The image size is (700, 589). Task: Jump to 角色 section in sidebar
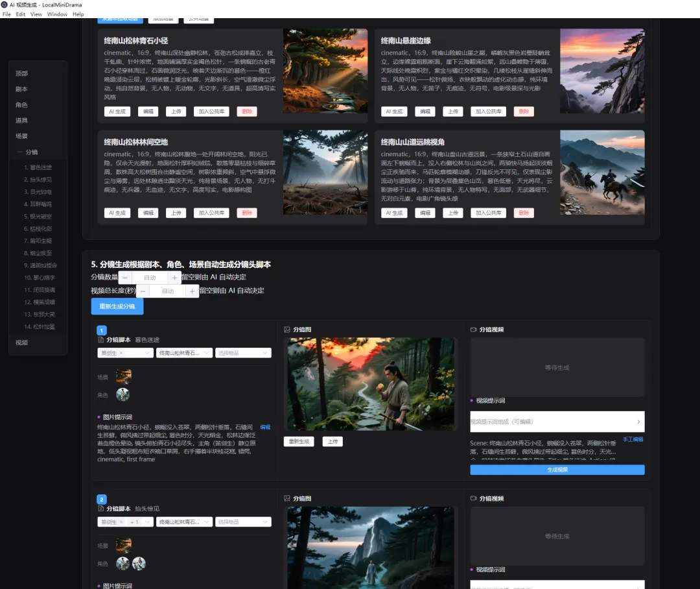(21, 104)
